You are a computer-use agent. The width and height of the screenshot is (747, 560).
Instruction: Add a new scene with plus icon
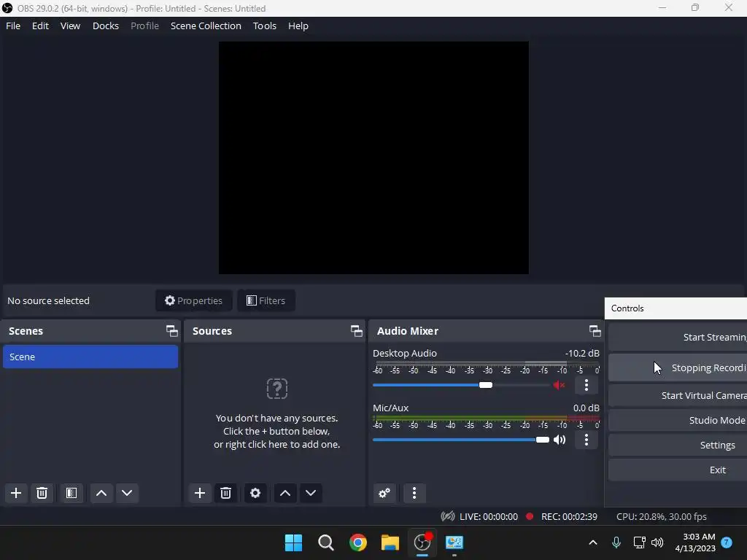(16, 493)
